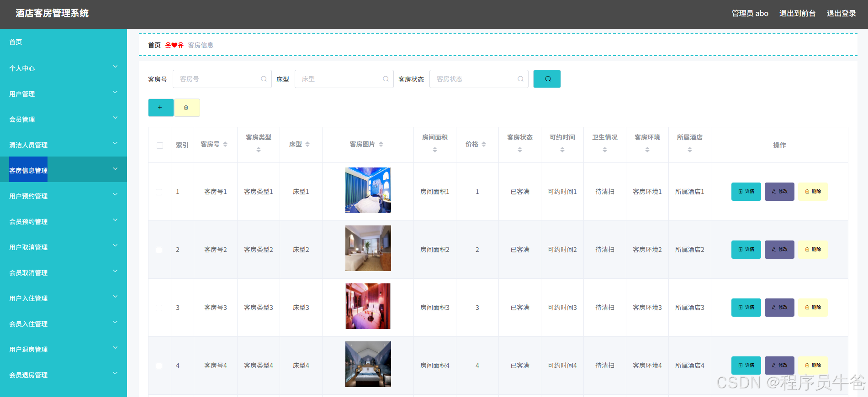Click 删除 for room 客房号3
This screenshot has height=397, width=868.
(x=813, y=308)
